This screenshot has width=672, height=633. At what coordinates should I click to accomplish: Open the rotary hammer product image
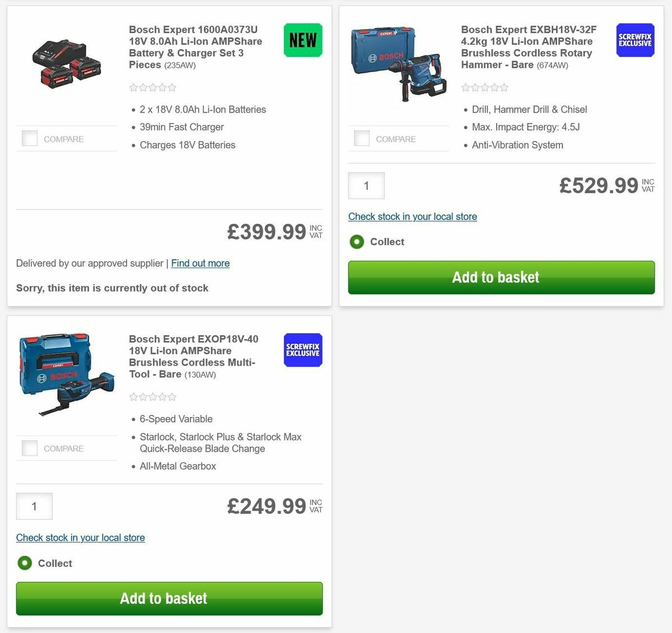[399, 64]
